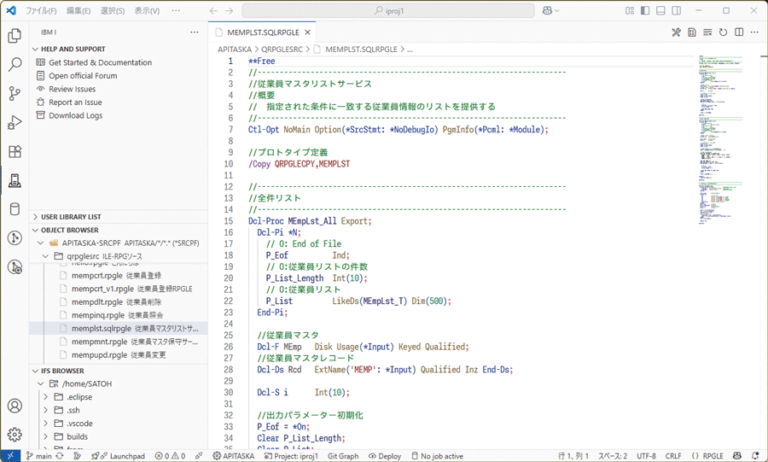Split the editor right
Viewport: 768px width, 462px height.
click(739, 32)
